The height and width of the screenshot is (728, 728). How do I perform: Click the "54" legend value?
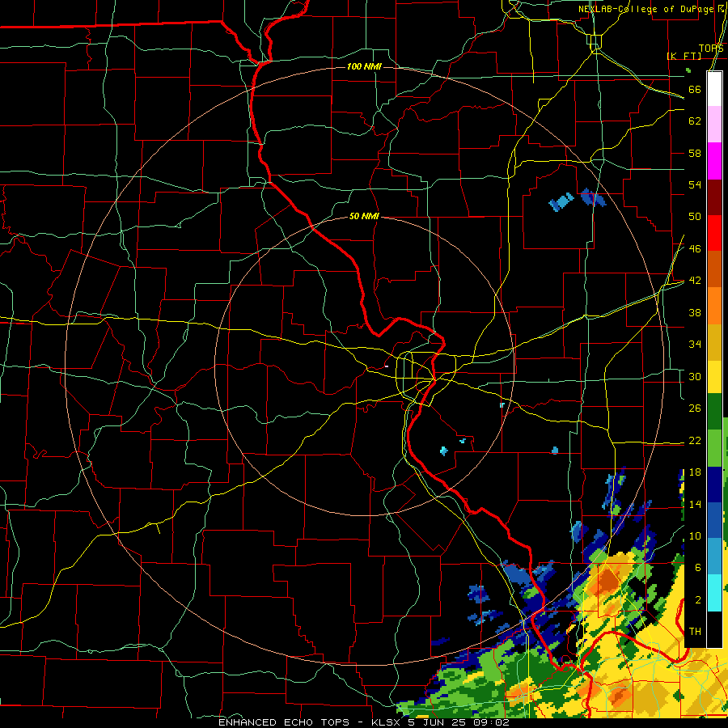click(x=695, y=184)
